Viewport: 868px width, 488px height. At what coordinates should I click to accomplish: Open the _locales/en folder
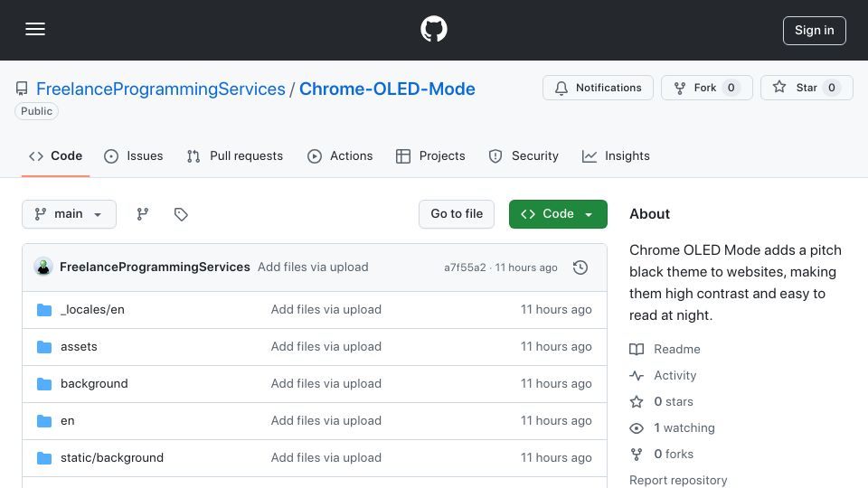[x=92, y=310]
